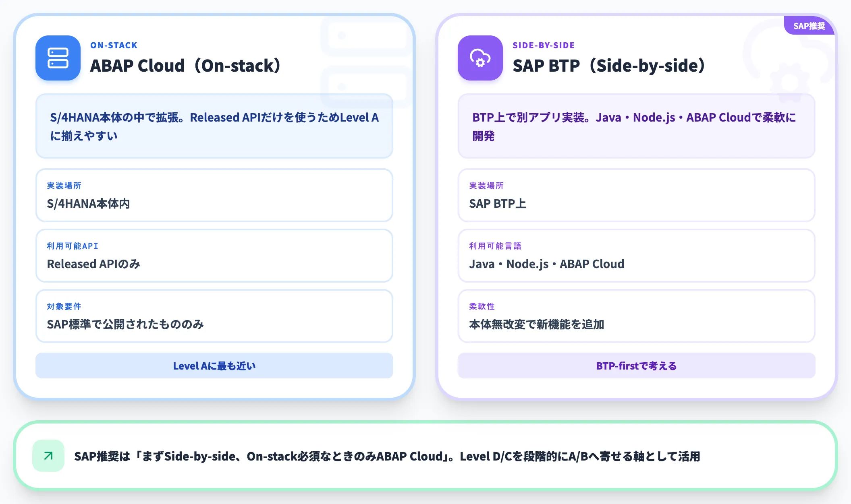Screen dimensions: 851x504
Task: Click the SAP推奨は「まずSide-by-side summary text
Action: (x=387, y=456)
